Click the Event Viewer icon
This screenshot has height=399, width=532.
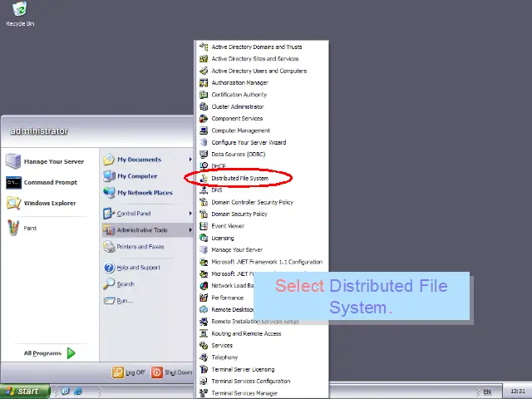click(204, 226)
